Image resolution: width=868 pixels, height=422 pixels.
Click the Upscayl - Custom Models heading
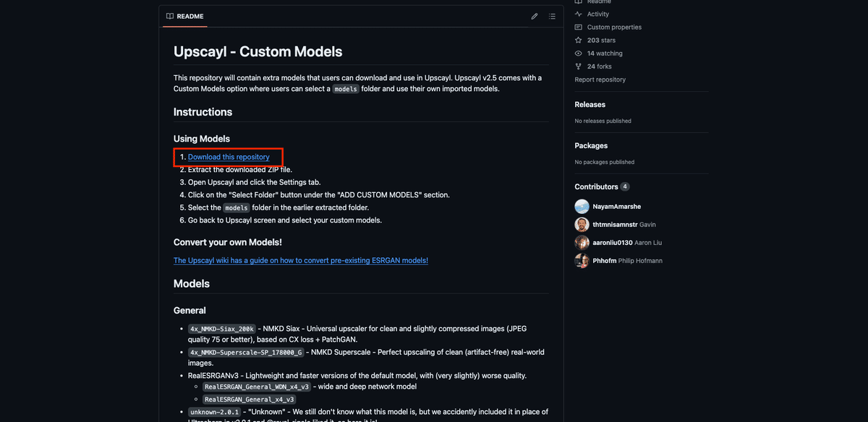258,52
